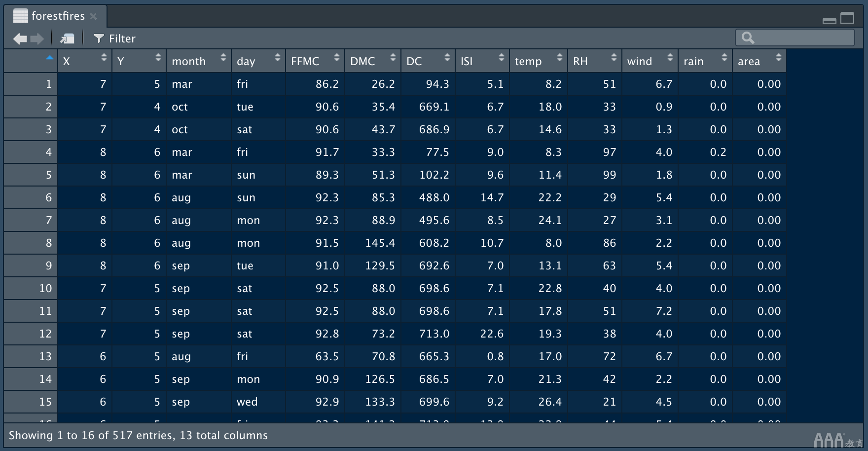Sort table by DMC column
This screenshot has height=451, width=868.
coord(373,61)
